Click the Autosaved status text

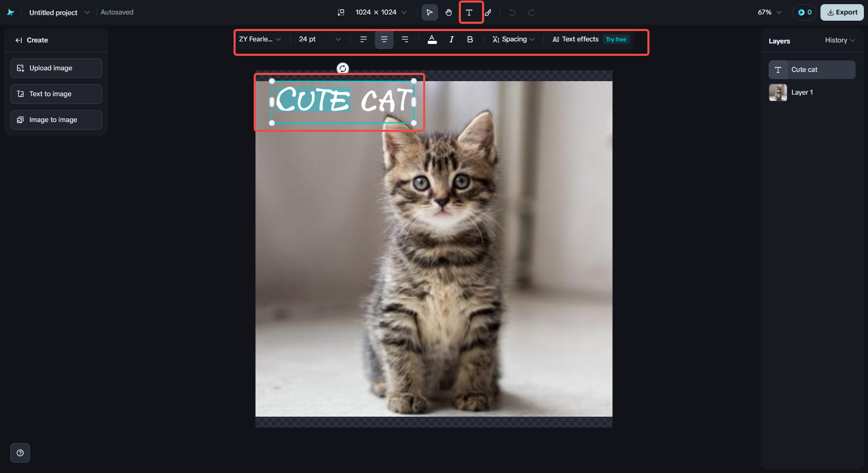tap(117, 12)
